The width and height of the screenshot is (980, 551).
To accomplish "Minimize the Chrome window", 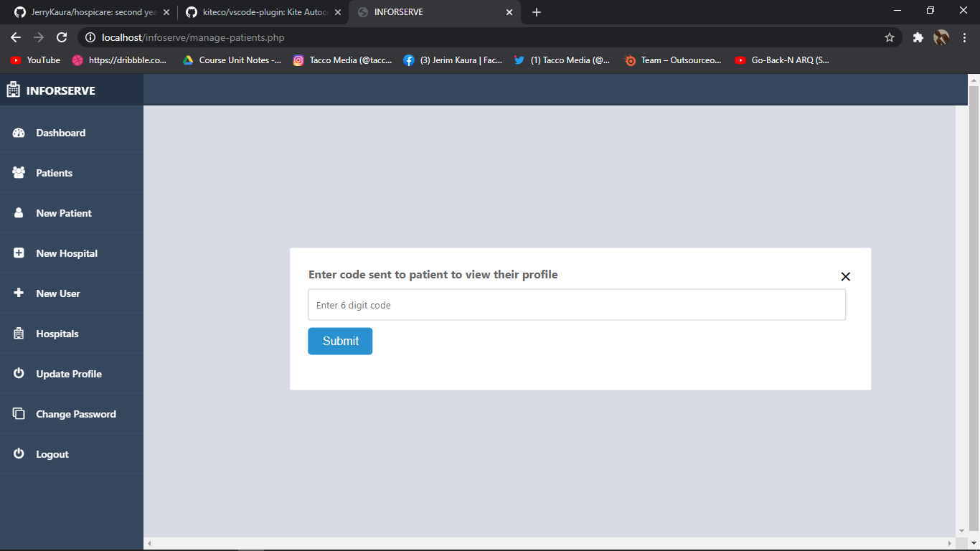I will [x=897, y=10].
